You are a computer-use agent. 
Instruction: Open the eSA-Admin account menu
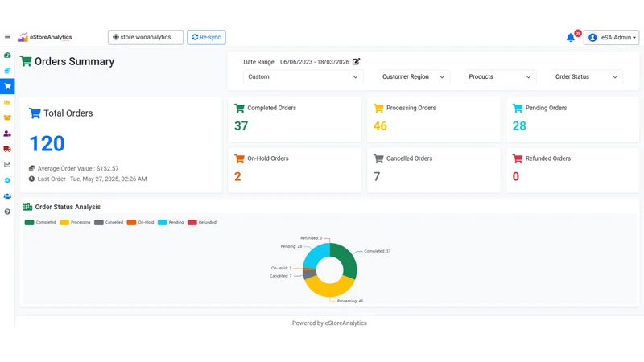[611, 37]
